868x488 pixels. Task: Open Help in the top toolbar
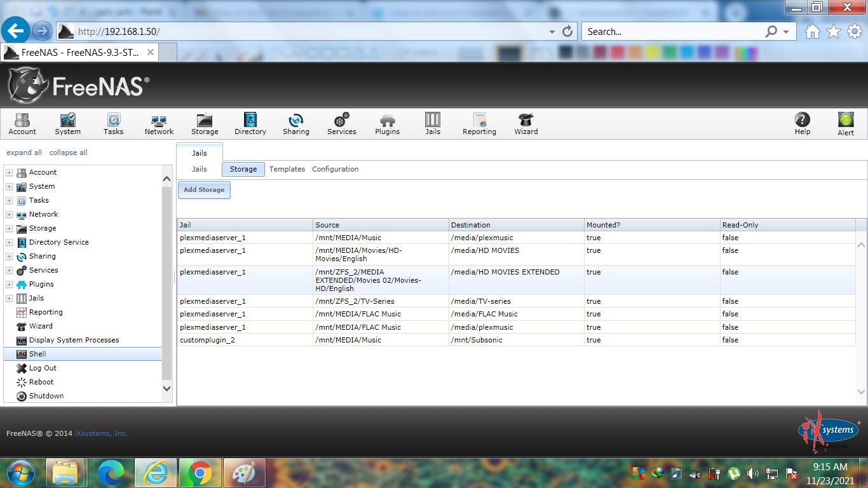(803, 124)
